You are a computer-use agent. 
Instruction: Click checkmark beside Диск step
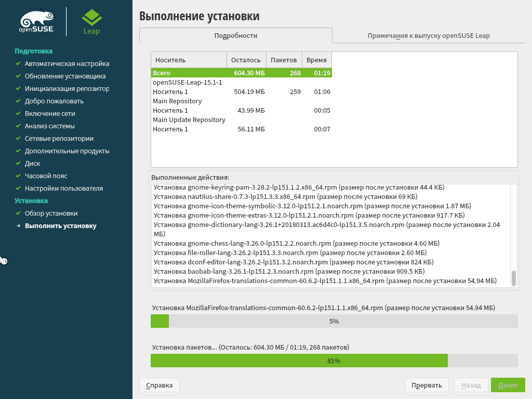tap(18, 164)
